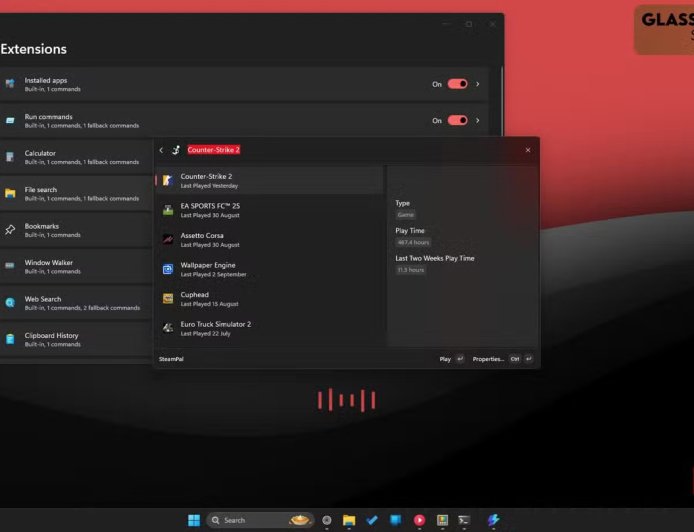Click the Wallpaper Engine icon
This screenshot has width=694, height=532.
(x=168, y=269)
